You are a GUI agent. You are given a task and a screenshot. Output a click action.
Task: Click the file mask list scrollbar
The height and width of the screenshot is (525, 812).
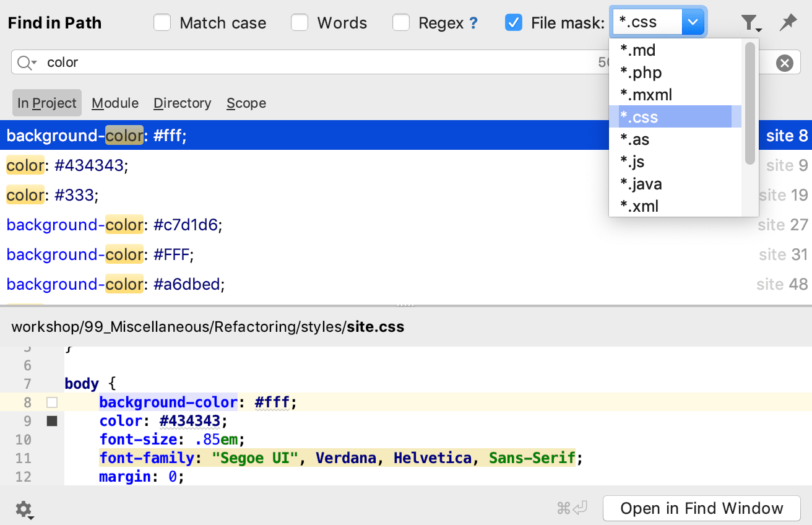750,103
